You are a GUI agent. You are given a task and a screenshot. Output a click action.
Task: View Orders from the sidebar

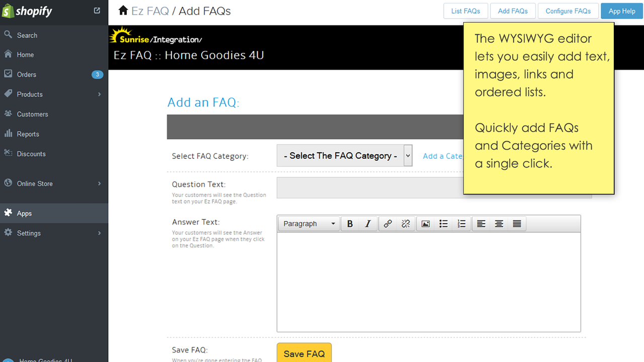[26, 74]
